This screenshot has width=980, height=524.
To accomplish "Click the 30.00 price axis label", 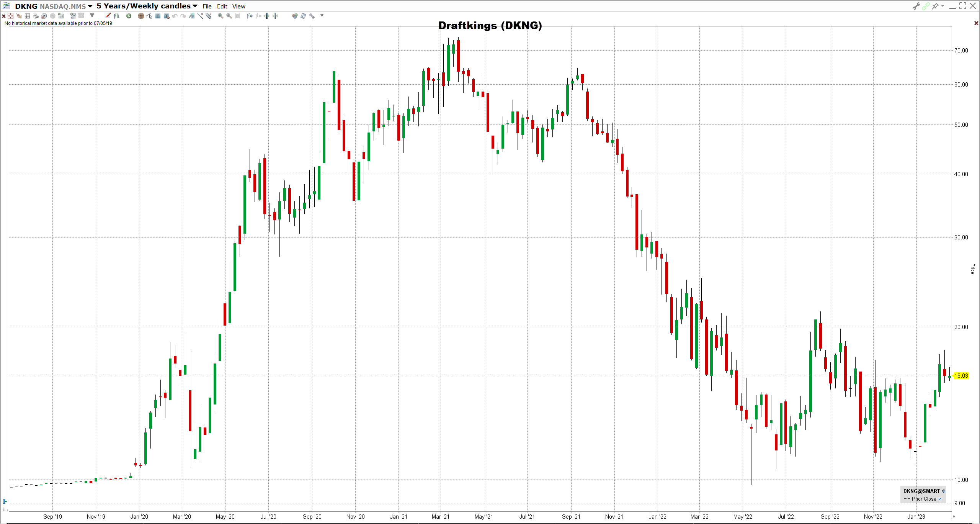I will [961, 237].
